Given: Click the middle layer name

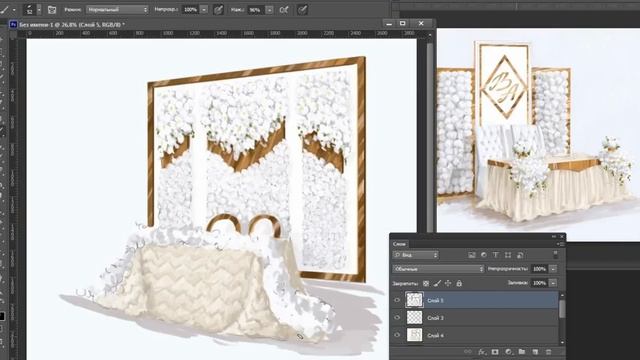Looking at the screenshot, I should coord(435,318).
